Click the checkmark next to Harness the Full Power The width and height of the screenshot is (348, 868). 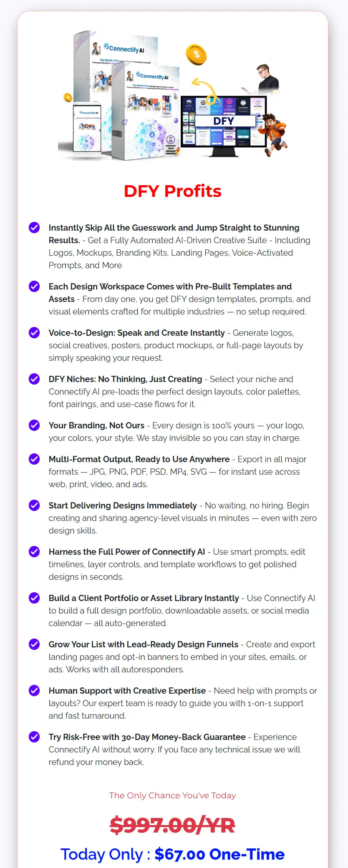tap(34, 552)
